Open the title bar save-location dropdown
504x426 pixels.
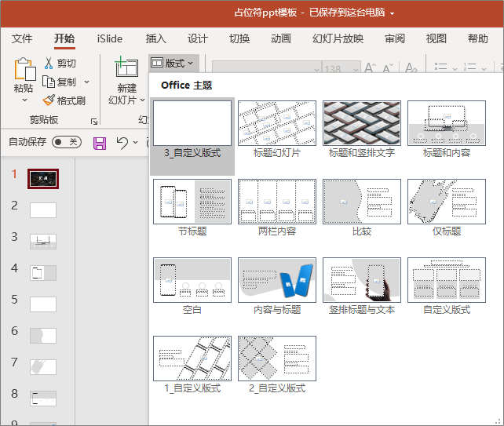tap(392, 14)
